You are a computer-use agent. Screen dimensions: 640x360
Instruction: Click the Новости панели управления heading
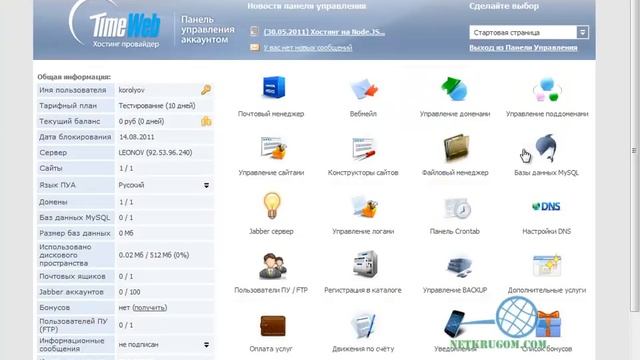click(x=307, y=6)
